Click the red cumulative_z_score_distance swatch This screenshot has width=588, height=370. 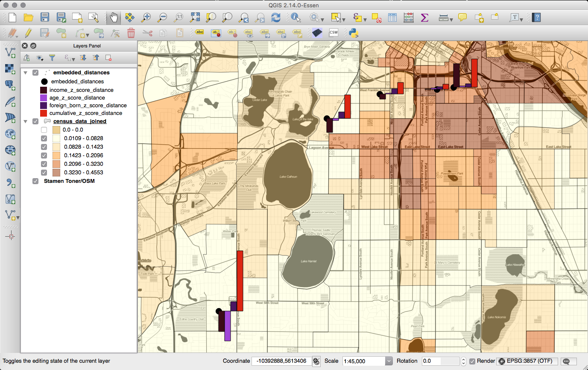point(43,113)
